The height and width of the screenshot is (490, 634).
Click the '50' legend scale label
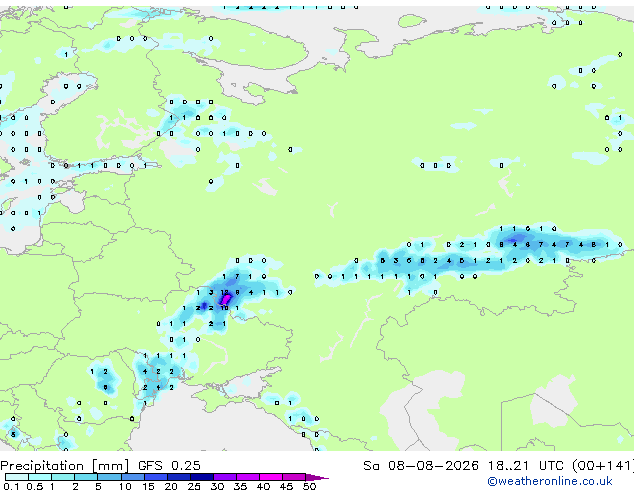pyautogui.click(x=309, y=486)
